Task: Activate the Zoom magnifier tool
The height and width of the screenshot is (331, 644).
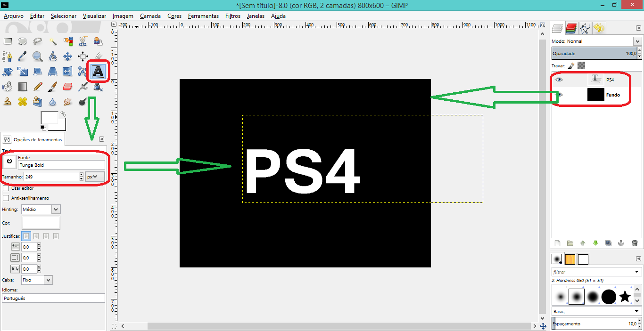Action: click(x=37, y=57)
